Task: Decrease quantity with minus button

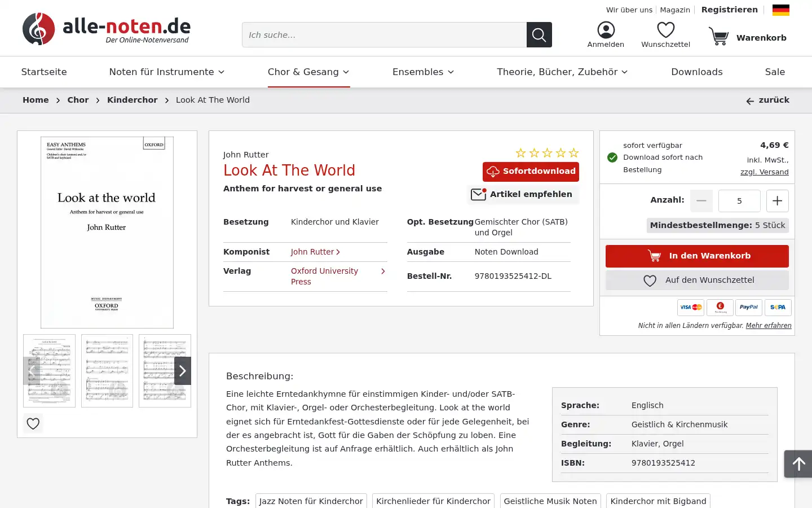Action: (701, 201)
